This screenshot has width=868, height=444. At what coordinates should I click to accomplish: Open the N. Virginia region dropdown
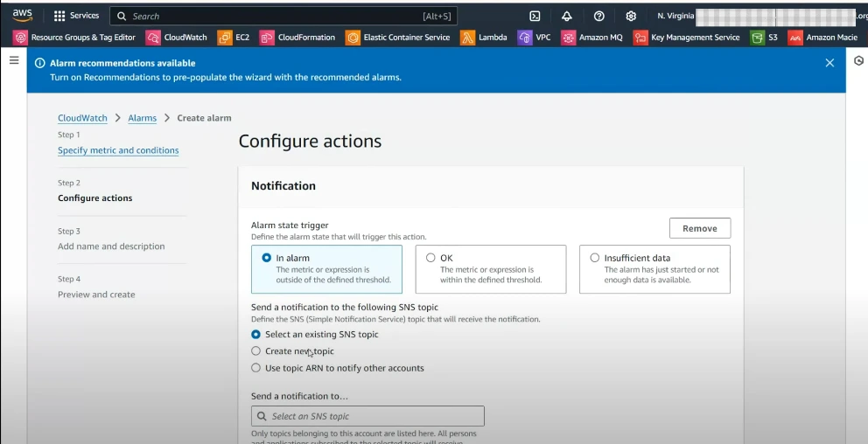675,16
